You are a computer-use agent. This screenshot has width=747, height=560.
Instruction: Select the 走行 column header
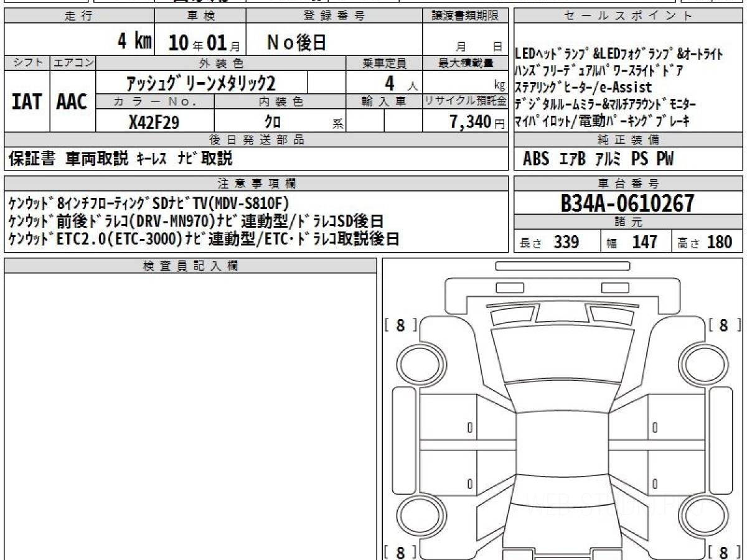tap(80, 16)
